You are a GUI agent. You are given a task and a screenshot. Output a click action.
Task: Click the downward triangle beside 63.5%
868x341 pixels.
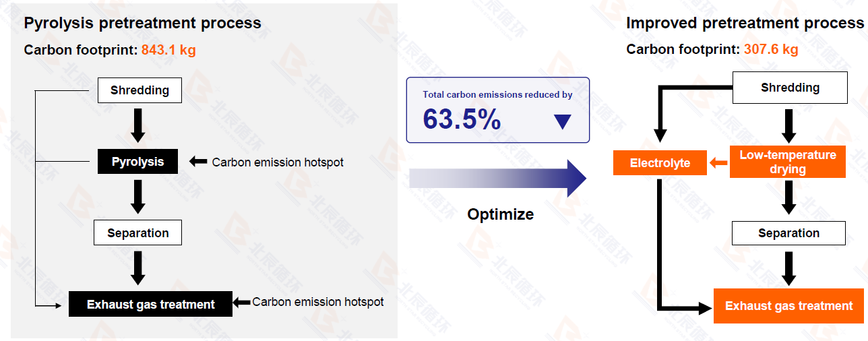pos(562,121)
